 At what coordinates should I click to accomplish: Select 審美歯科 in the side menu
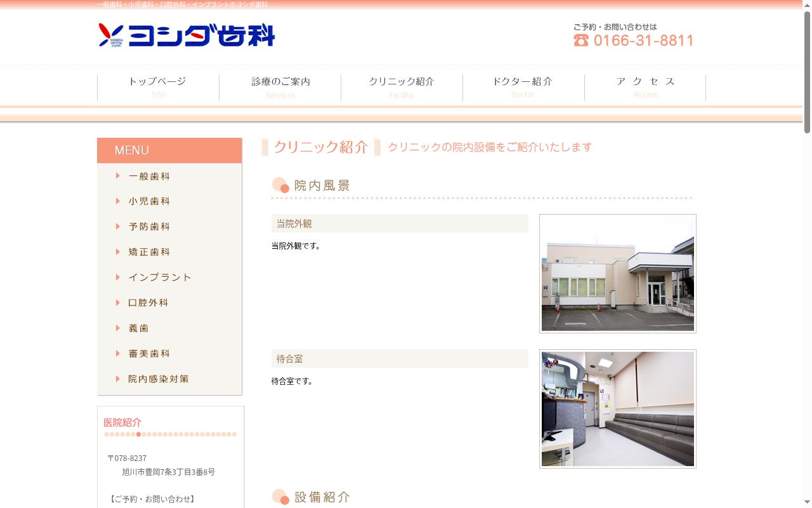pos(169,354)
